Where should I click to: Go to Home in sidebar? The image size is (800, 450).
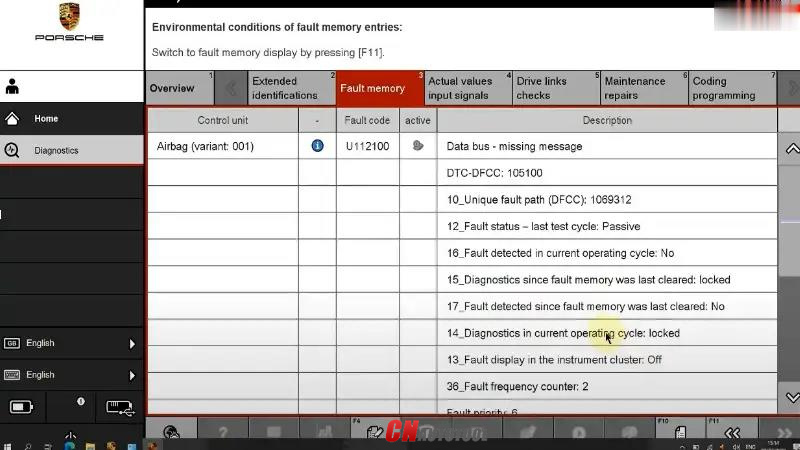coord(72,118)
